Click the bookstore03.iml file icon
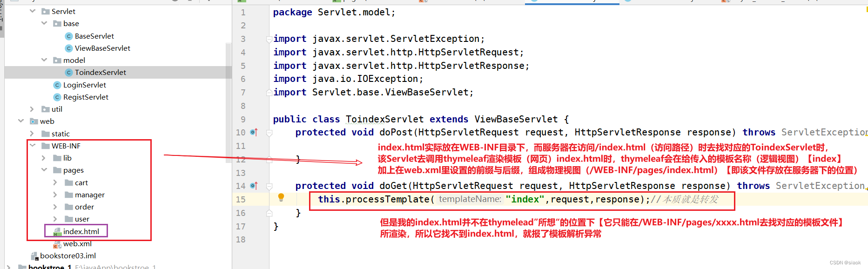The width and height of the screenshot is (868, 269). tap(34, 256)
